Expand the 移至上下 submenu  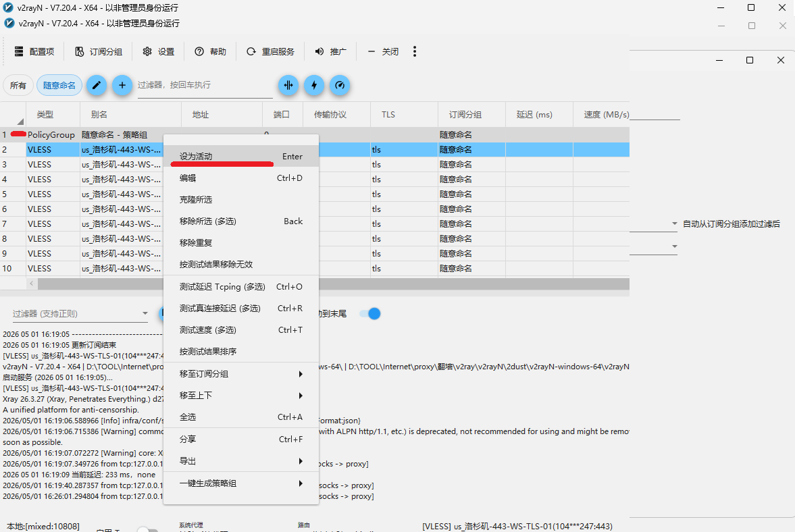[x=241, y=395]
